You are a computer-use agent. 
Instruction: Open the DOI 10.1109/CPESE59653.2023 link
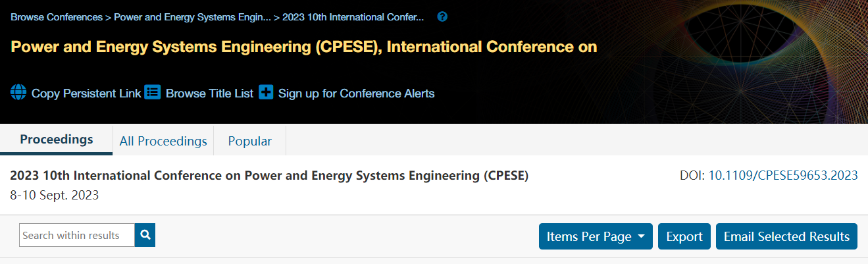coord(783,175)
